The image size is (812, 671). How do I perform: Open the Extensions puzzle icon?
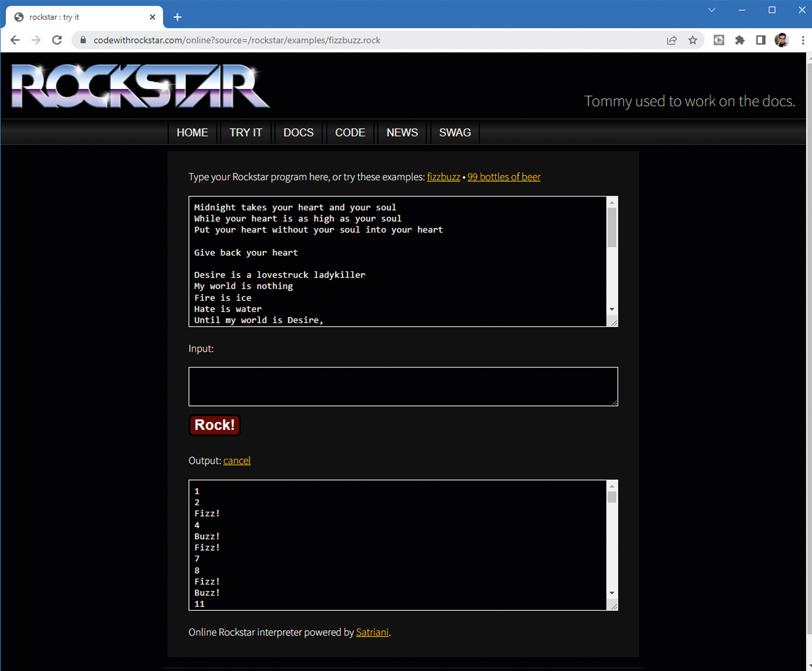tap(740, 40)
